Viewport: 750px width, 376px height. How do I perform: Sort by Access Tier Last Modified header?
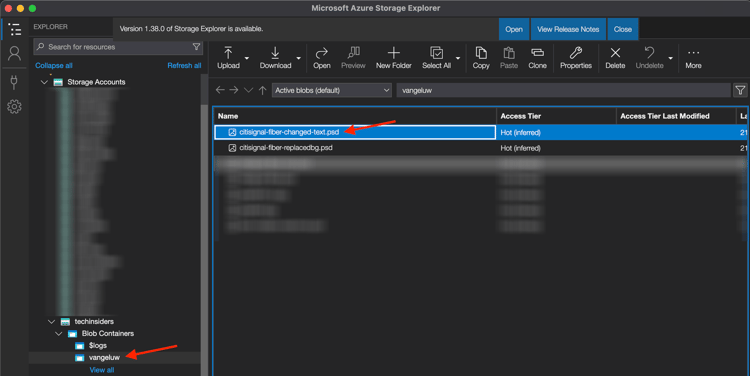pos(676,116)
